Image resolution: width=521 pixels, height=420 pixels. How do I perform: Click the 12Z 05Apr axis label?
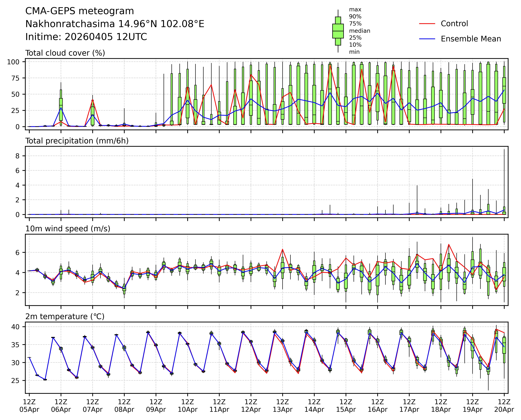29,406
